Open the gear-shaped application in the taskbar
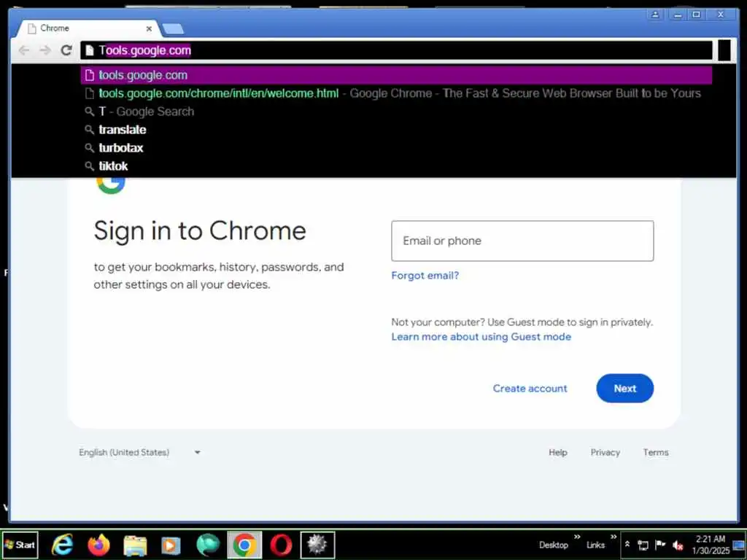The image size is (747, 560). click(x=317, y=545)
